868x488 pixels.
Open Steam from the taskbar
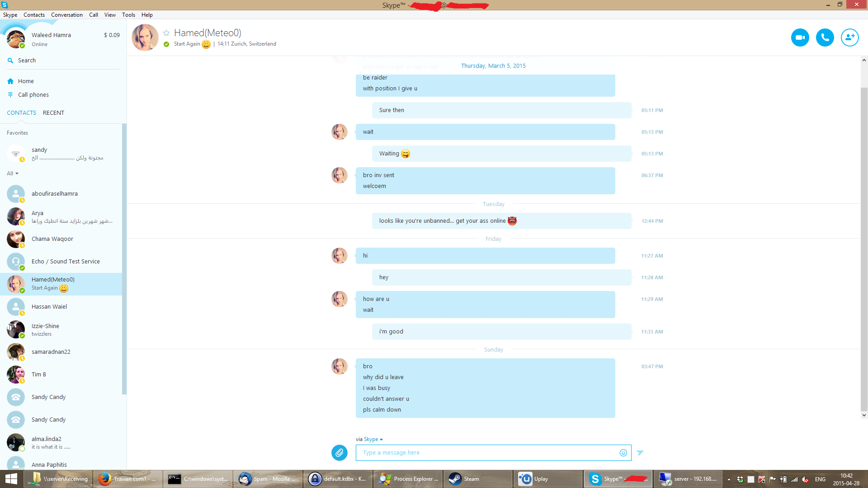point(478,479)
